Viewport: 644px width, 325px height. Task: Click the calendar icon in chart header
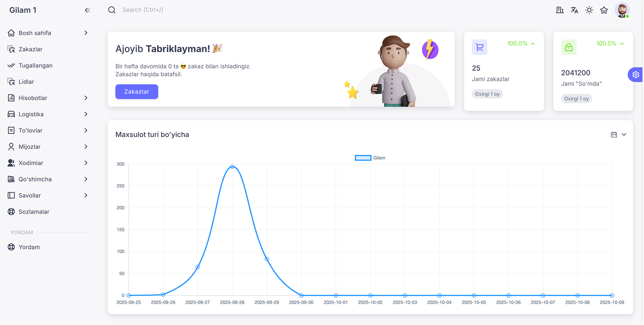pos(614,135)
